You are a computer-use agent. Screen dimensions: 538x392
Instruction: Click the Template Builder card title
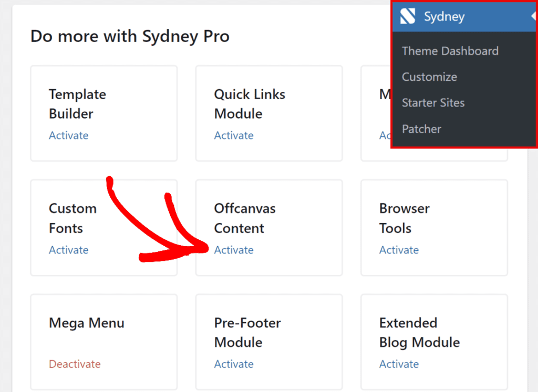coord(77,104)
